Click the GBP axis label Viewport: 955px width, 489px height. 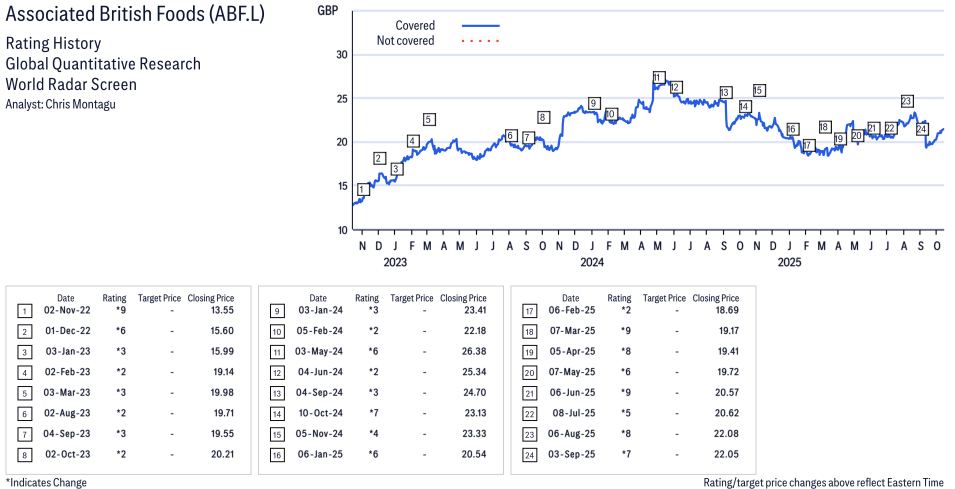pos(327,11)
